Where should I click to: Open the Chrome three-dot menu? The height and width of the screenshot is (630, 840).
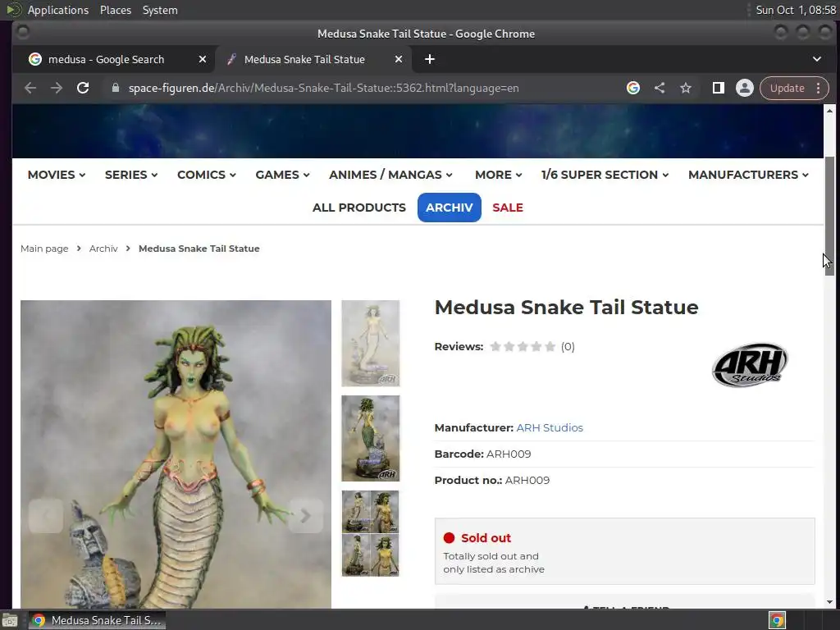[818, 88]
